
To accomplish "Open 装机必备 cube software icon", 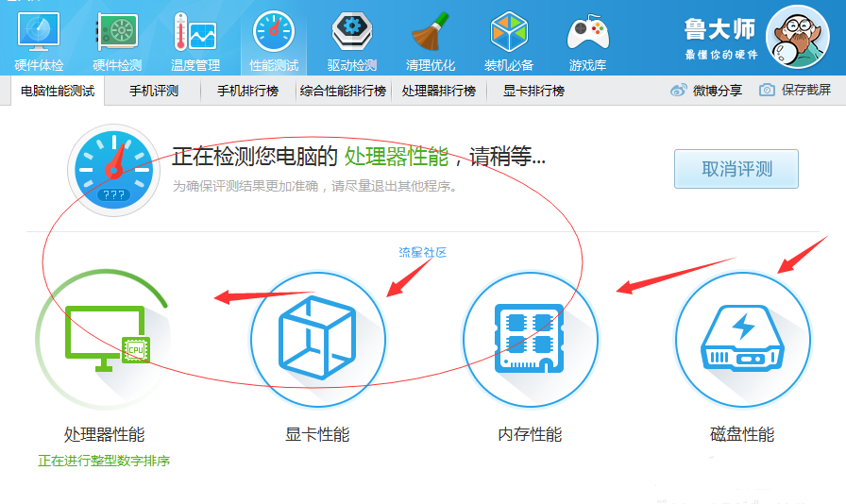I will pyautogui.click(x=509, y=32).
